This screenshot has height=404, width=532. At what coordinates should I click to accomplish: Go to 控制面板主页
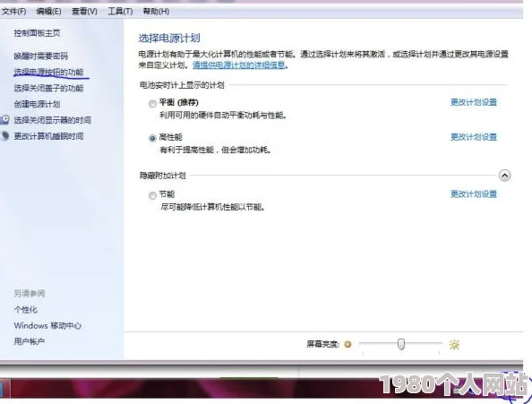(37, 33)
